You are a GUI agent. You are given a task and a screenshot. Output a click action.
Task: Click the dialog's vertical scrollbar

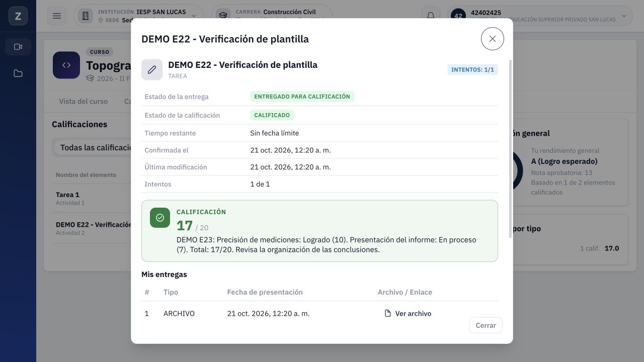click(511, 149)
